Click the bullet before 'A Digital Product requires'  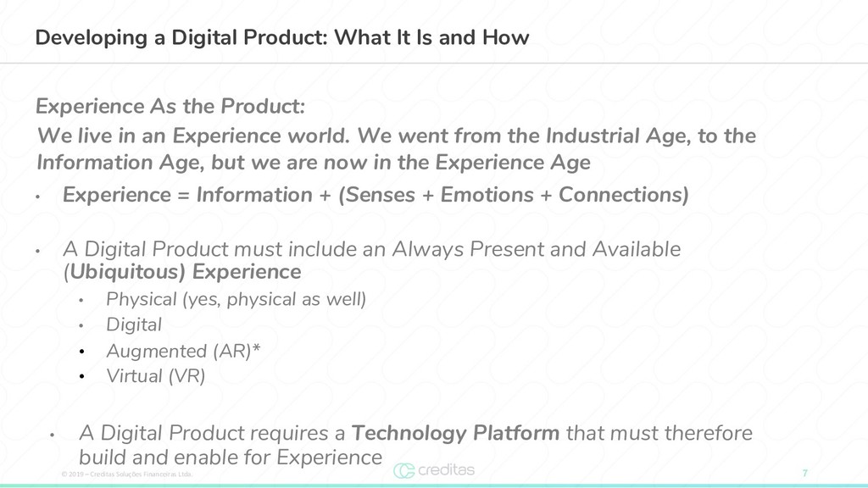tap(52, 435)
